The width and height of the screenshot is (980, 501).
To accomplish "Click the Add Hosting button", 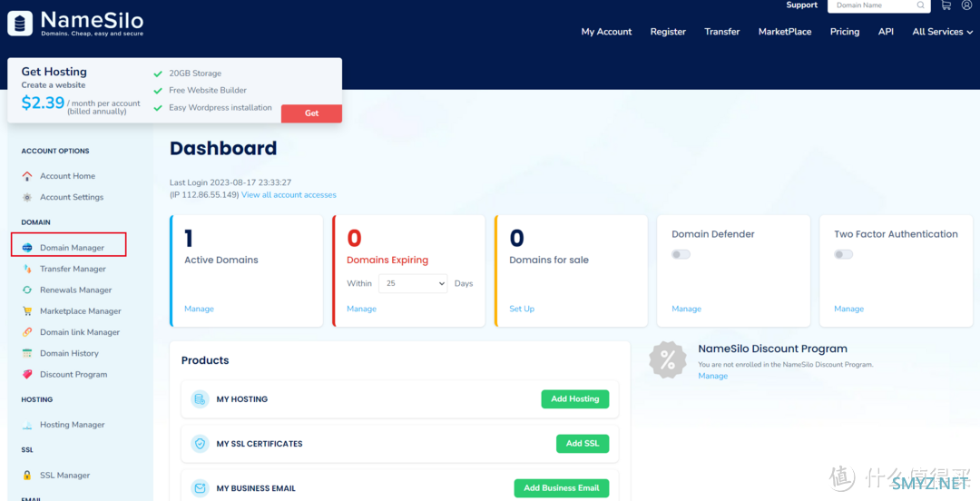I will pyautogui.click(x=575, y=399).
